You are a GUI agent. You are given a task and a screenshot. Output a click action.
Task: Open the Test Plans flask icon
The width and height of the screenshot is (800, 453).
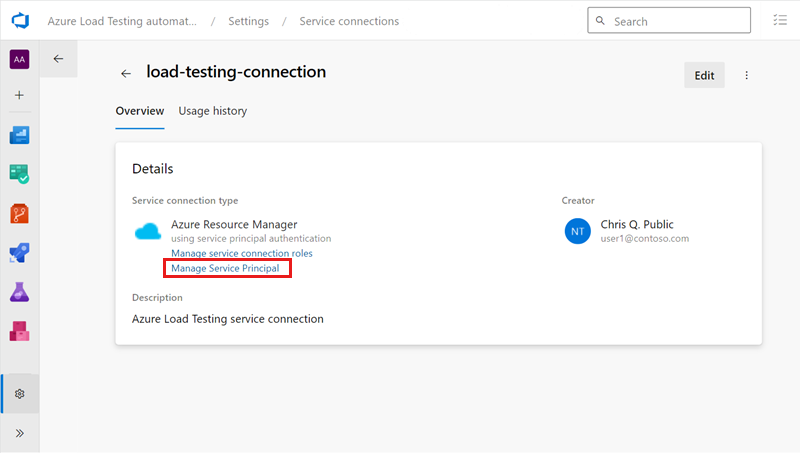pos(19,292)
